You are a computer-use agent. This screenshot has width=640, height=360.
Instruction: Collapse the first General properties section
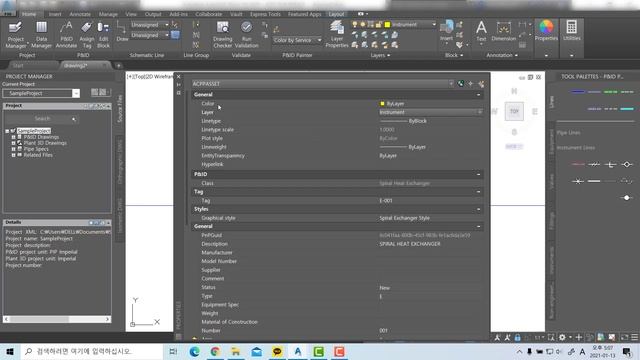pyautogui.click(x=479, y=95)
